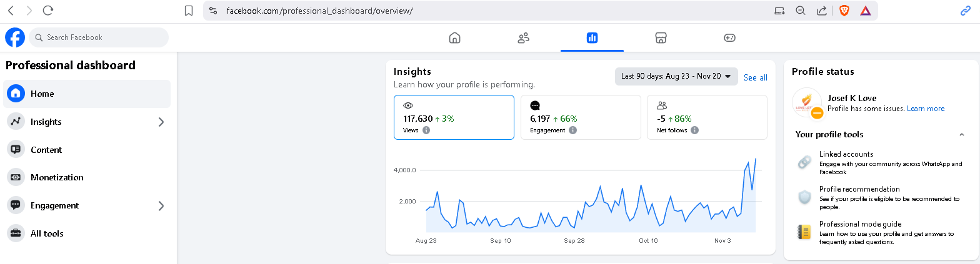980x264 pixels.
Task: Expand the Insights sidebar submenu chevron
Action: pyautogui.click(x=161, y=122)
